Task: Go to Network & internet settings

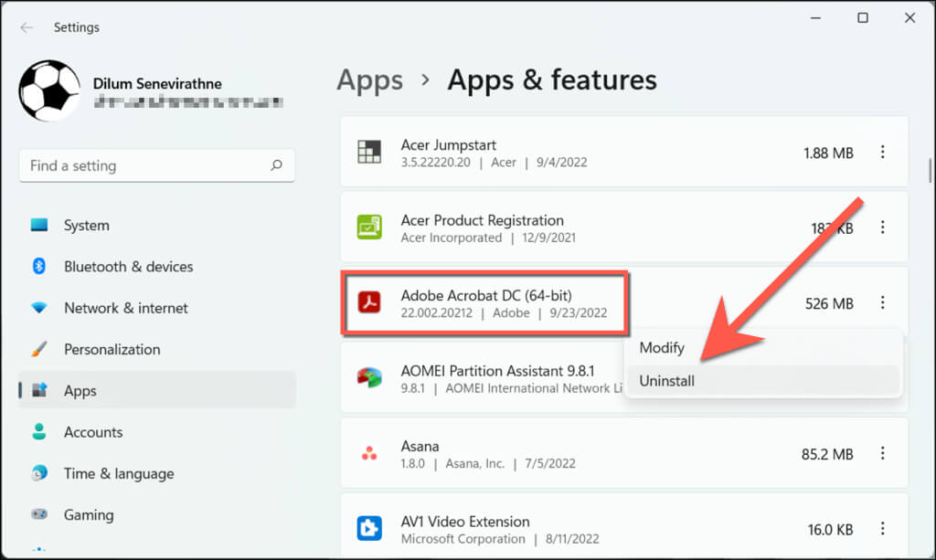Action: click(x=125, y=308)
